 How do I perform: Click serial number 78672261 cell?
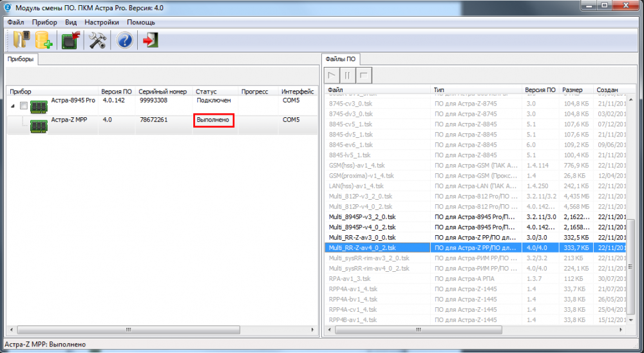(x=153, y=120)
